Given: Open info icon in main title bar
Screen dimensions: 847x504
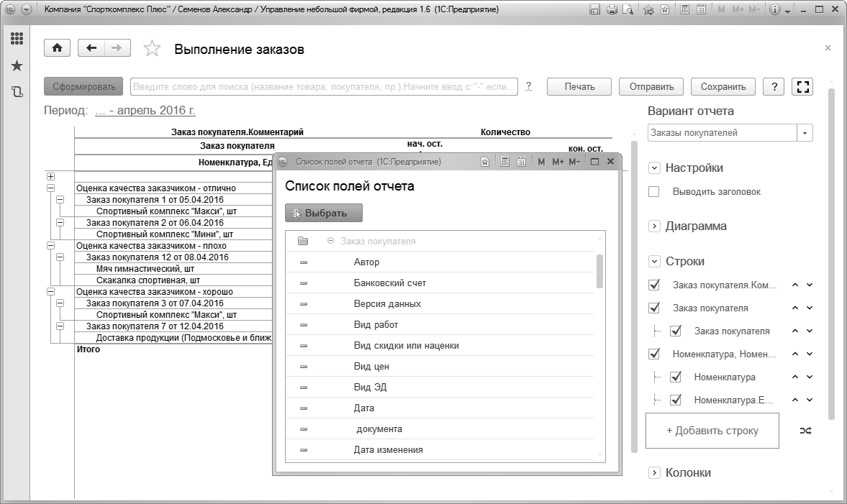Looking at the screenshot, I should tap(774, 10).
